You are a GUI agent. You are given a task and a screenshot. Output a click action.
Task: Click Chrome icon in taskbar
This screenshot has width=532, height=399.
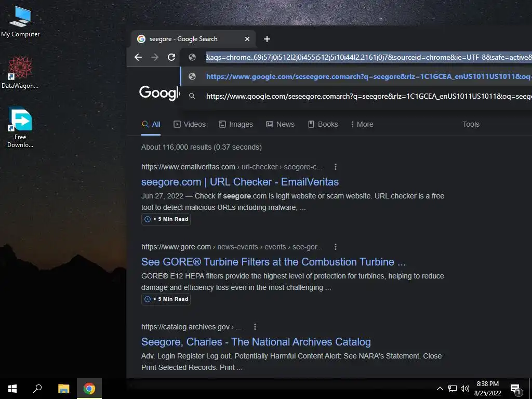point(89,389)
